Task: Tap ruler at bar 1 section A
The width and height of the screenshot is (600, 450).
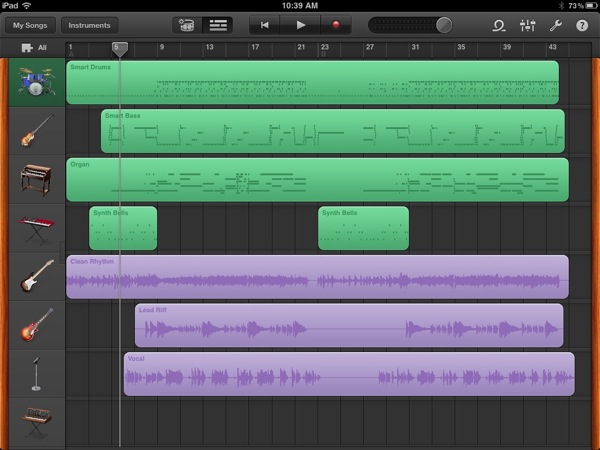Action: point(70,50)
